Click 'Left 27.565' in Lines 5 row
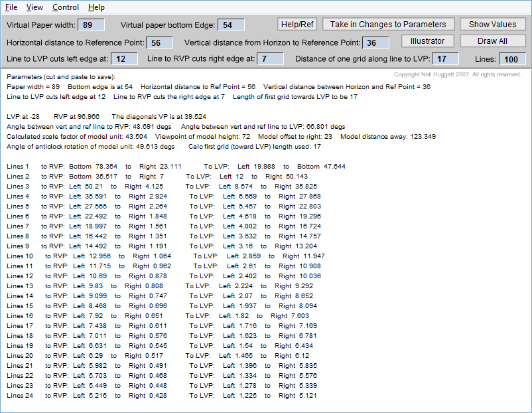 coord(88,206)
